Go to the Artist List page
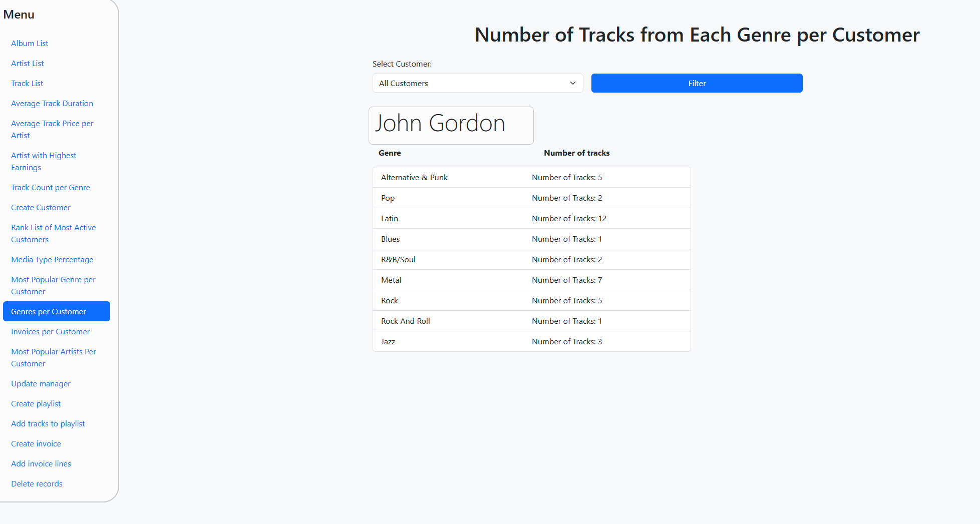Image resolution: width=980 pixels, height=524 pixels. point(28,64)
